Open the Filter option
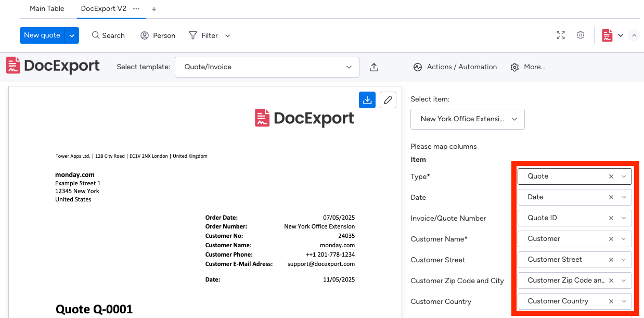Screen dimensions: 644x318 click(x=203, y=35)
